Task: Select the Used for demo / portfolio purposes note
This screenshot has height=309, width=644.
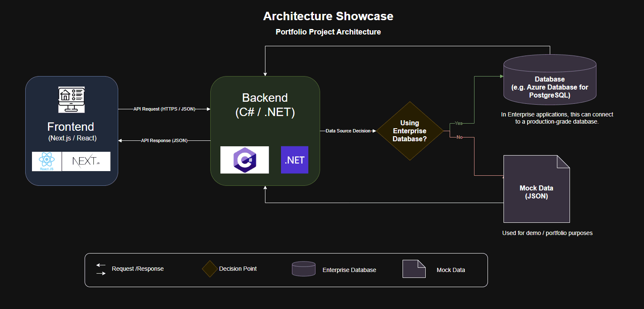Action: tap(547, 233)
